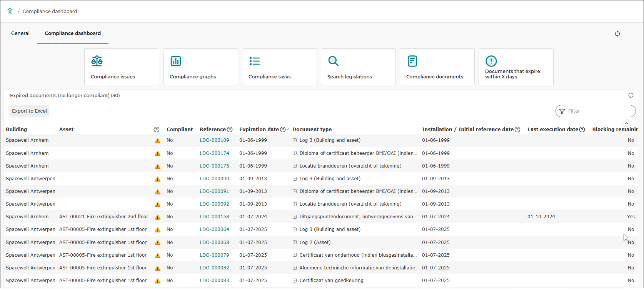Open Documents that expire within X days
644x289 pixels.
(x=516, y=67)
